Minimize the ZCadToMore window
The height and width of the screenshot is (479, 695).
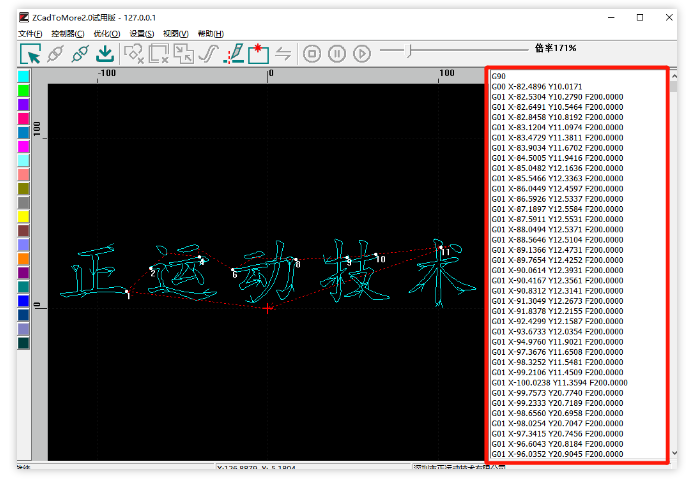(611, 18)
